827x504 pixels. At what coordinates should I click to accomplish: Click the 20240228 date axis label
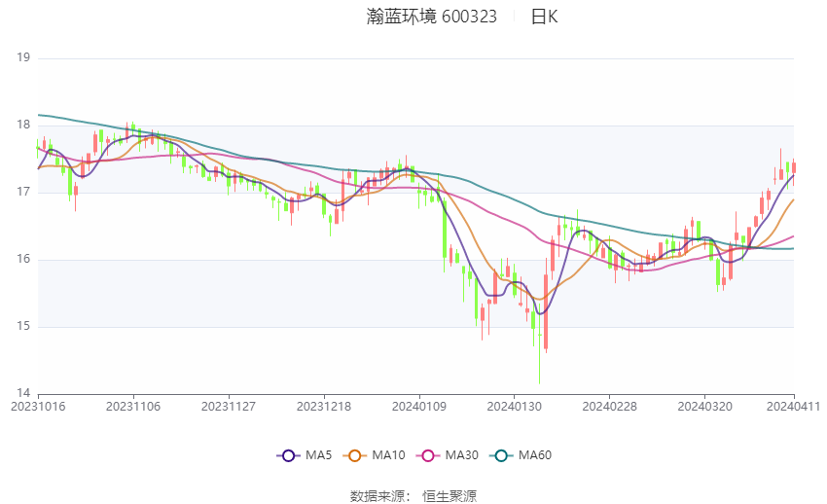pos(608,406)
